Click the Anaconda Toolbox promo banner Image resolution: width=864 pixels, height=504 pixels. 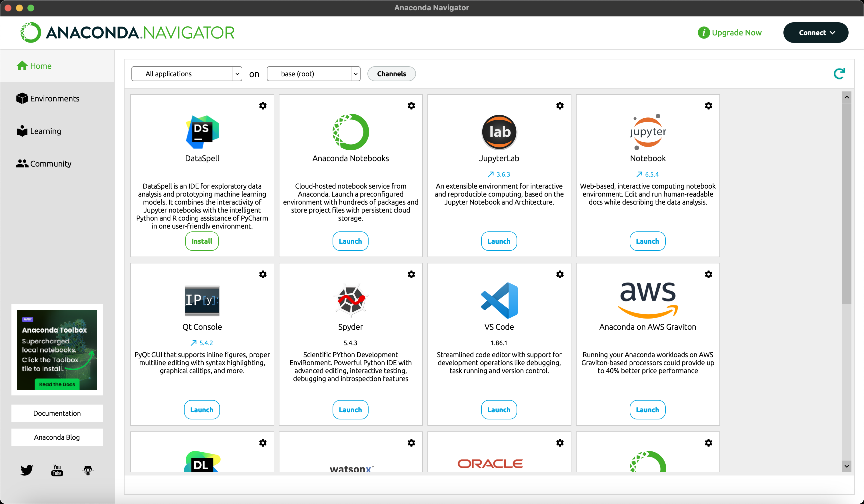(57, 349)
